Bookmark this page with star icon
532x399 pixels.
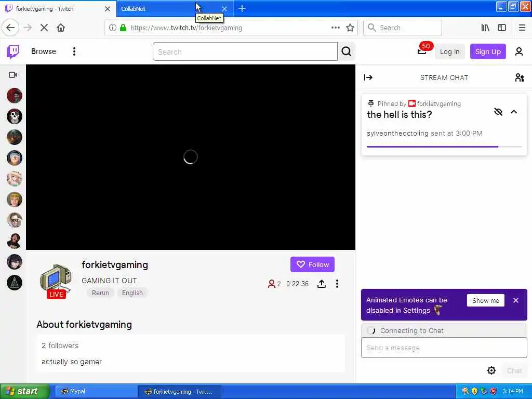350,28
